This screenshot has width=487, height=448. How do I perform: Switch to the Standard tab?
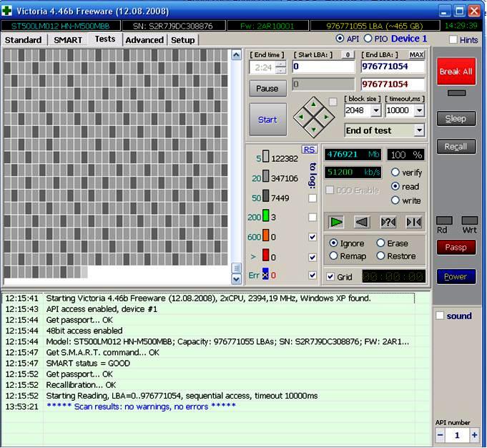(x=24, y=40)
